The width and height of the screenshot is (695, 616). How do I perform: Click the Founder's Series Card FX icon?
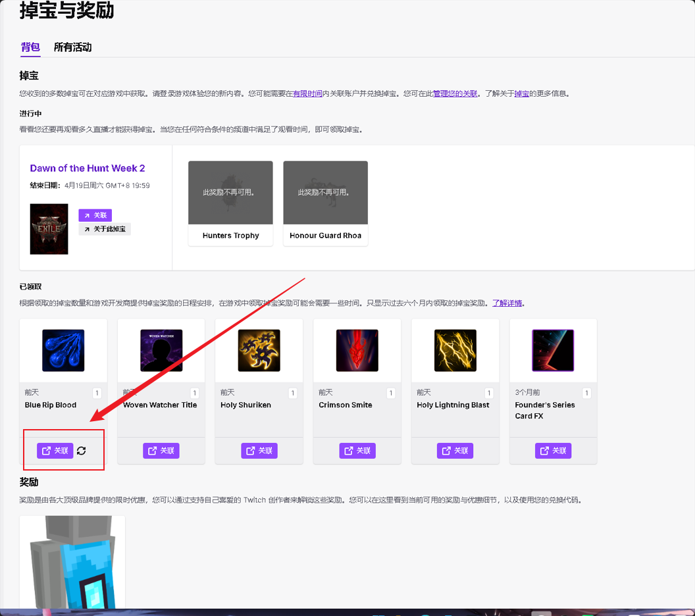coord(553,351)
